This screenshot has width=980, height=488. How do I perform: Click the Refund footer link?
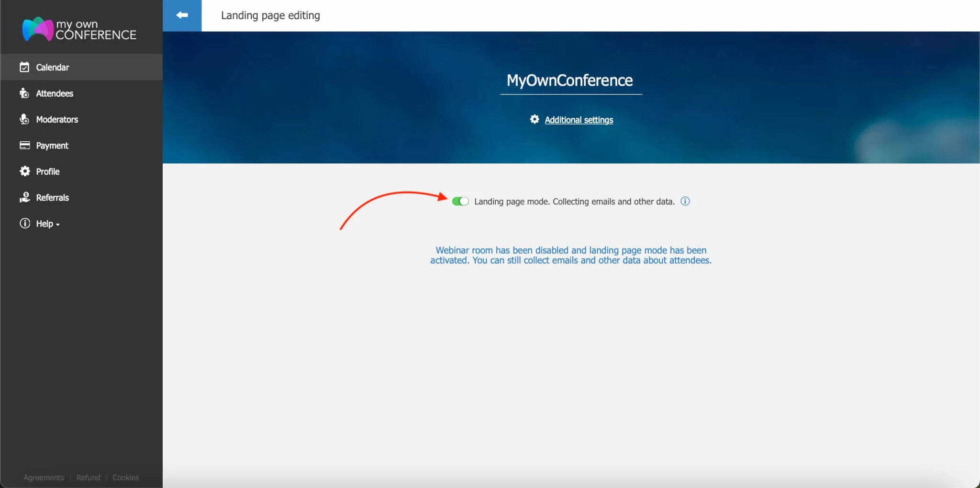point(88,477)
